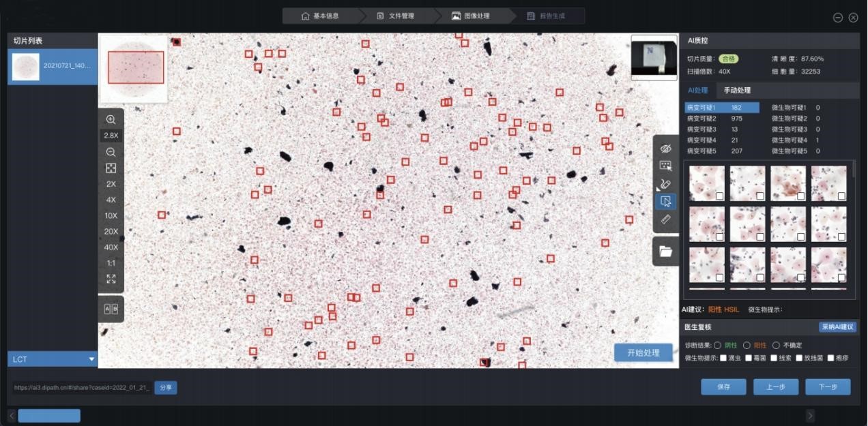Enter fullscreen with the expand arrows icon
868x426 pixels.
click(x=111, y=279)
